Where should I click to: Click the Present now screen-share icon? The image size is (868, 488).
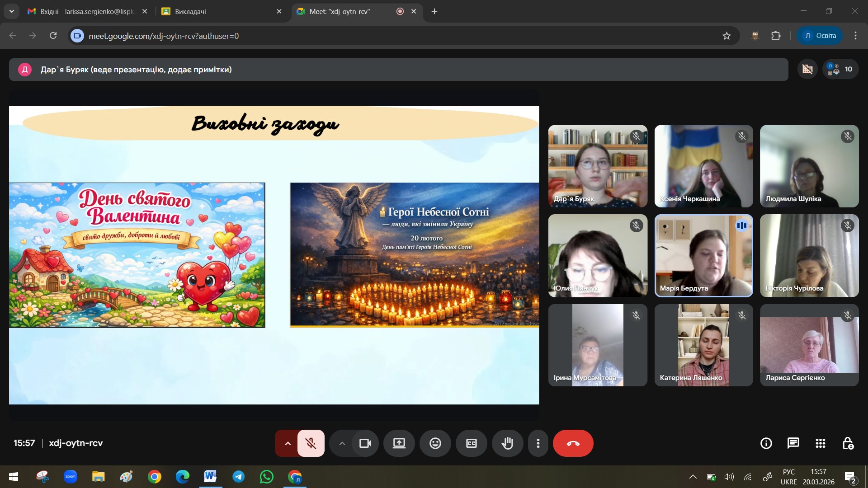tap(399, 443)
